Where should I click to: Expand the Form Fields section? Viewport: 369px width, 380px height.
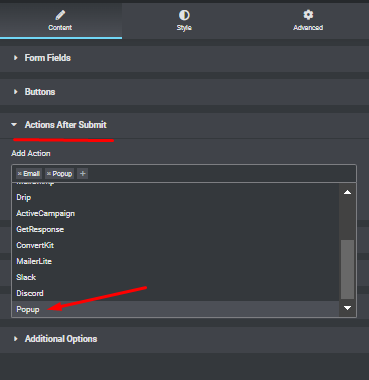click(x=184, y=58)
